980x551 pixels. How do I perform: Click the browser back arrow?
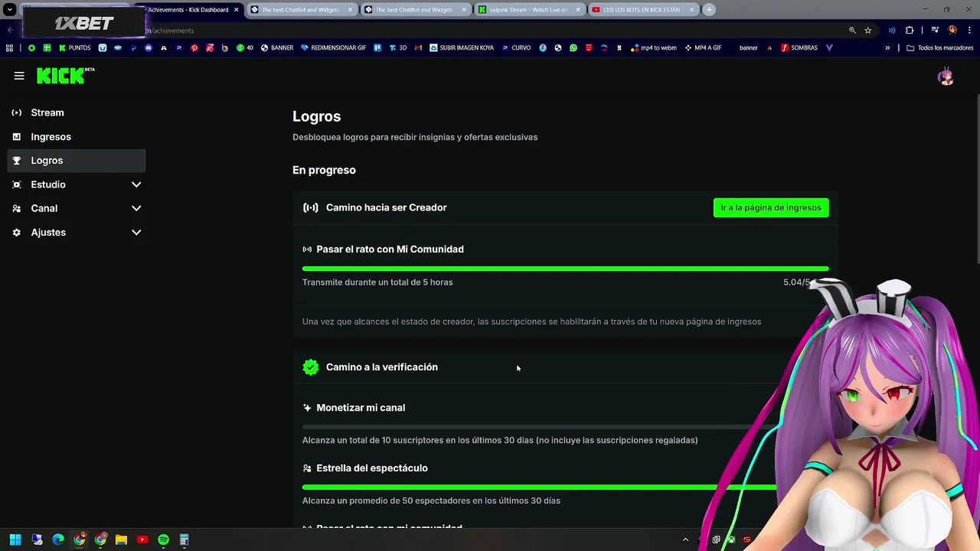point(10,30)
